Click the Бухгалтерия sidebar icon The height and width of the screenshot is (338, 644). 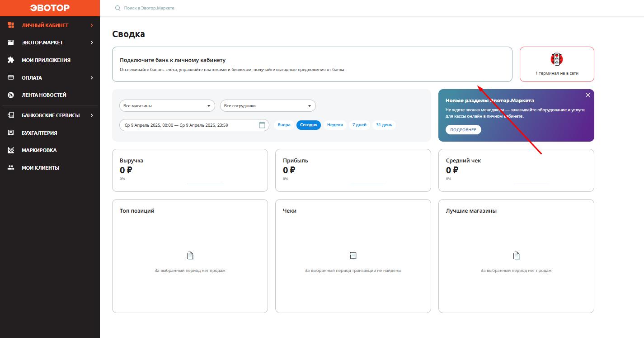pos(11,133)
